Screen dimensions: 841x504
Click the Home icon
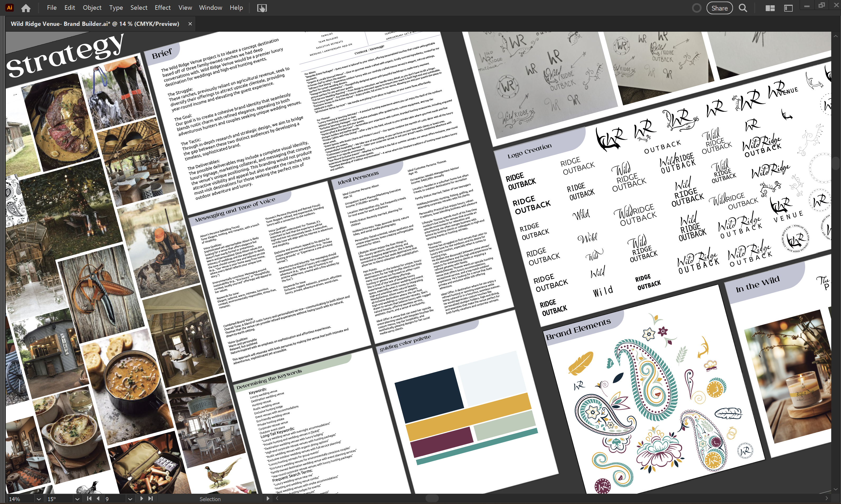[x=26, y=8]
